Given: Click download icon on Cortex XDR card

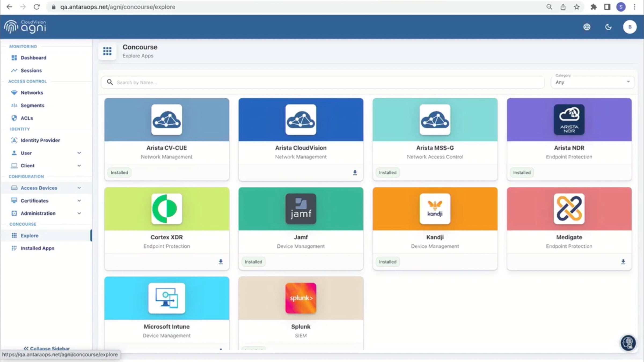Looking at the screenshot, I should (221, 261).
